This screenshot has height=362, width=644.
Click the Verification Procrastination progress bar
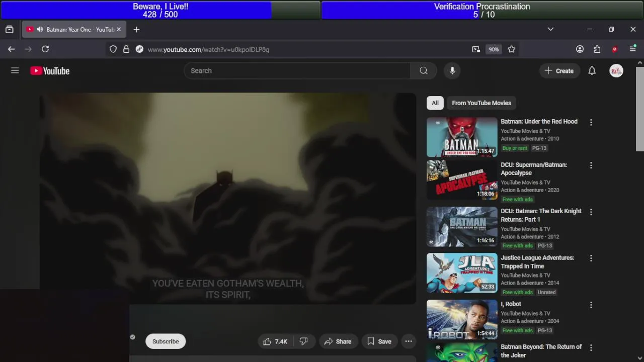point(482,10)
